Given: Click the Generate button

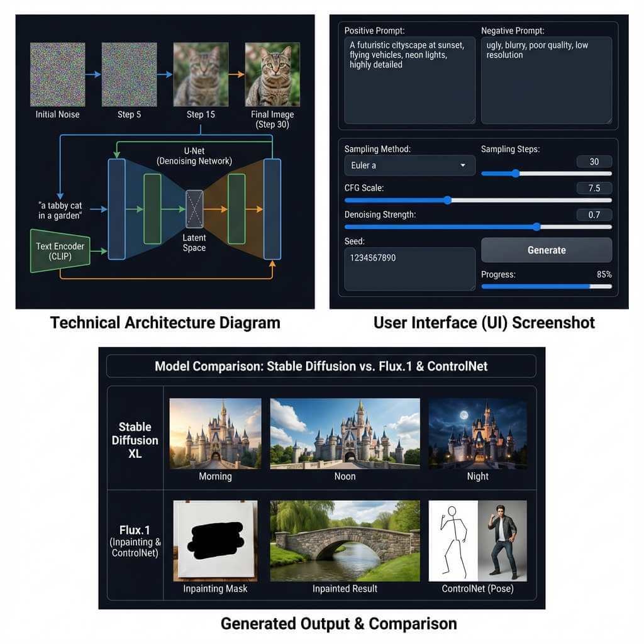Looking at the screenshot, I should [546, 250].
